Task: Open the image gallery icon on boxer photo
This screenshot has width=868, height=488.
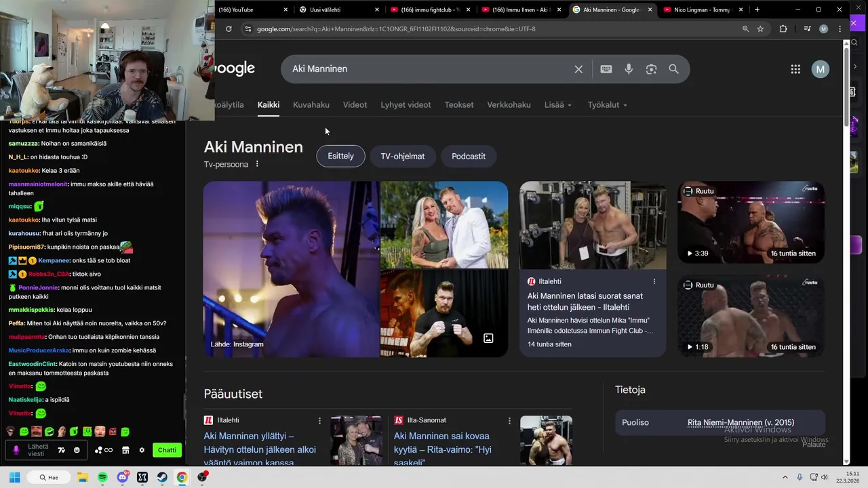Action: [x=488, y=338]
